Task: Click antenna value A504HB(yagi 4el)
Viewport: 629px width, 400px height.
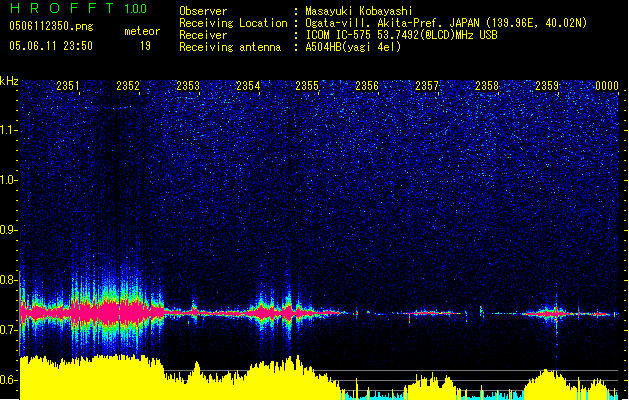Action: coord(353,47)
